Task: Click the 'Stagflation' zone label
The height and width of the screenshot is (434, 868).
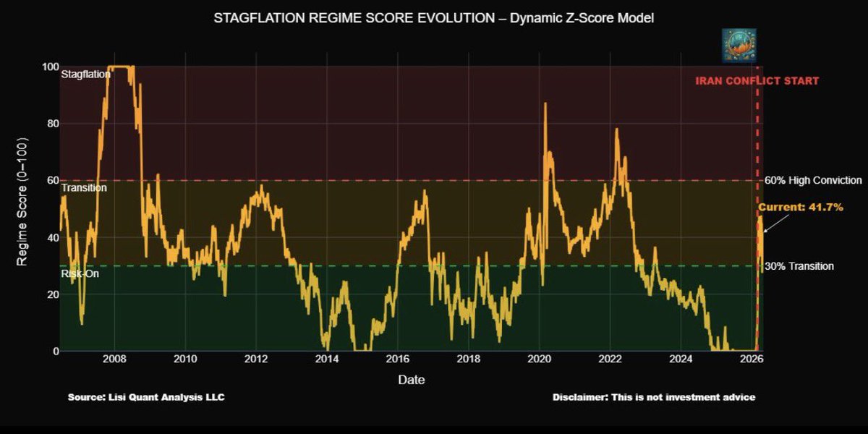Action: 86,74
